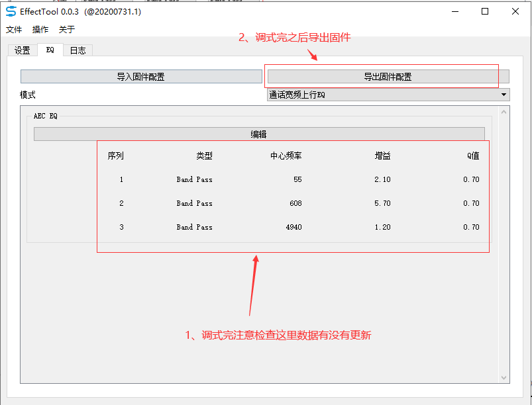Switch to the 设置 tab
The height and width of the screenshot is (405, 532).
(x=23, y=50)
